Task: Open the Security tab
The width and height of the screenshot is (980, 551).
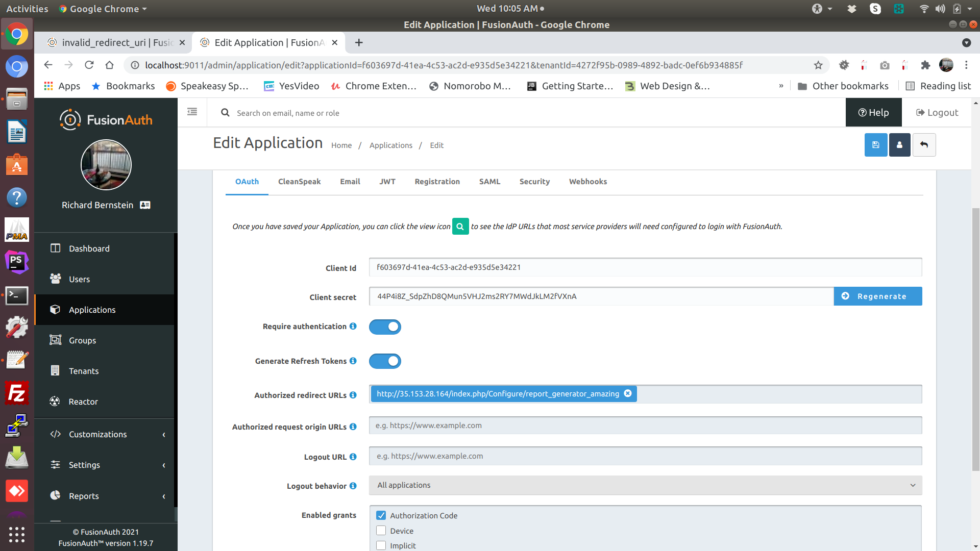Action: click(534, 182)
